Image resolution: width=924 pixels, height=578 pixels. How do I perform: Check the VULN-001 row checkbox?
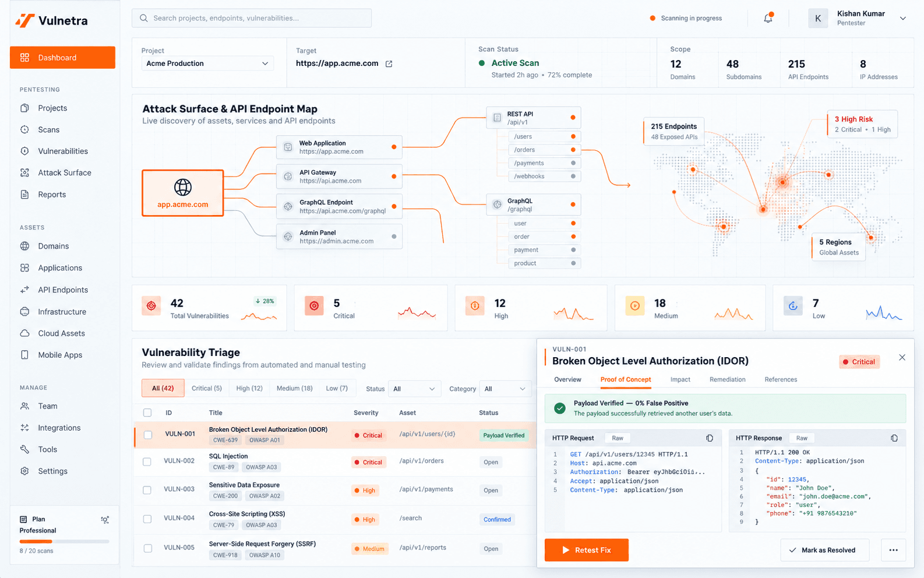point(148,435)
